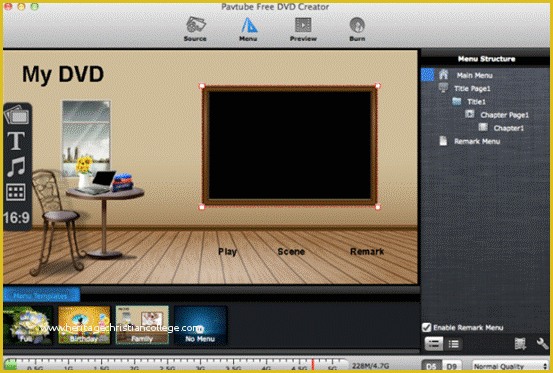Screen dimensions: 553x373
Task: Open the Source section in the toolbar
Action: pos(195,29)
